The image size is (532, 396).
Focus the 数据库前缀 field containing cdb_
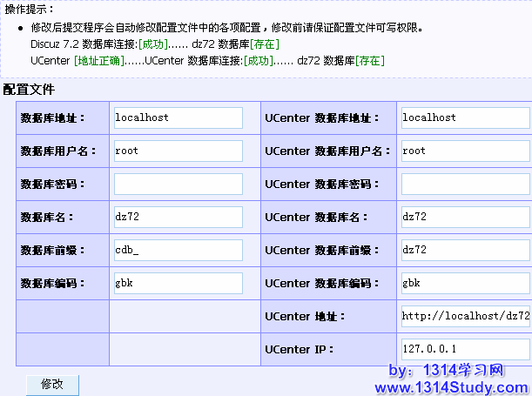178,251
